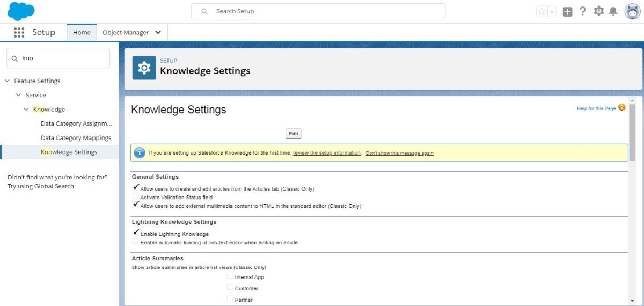Open the Object Manager tab dropdown chevron
The height and width of the screenshot is (306, 644).
[158, 32]
